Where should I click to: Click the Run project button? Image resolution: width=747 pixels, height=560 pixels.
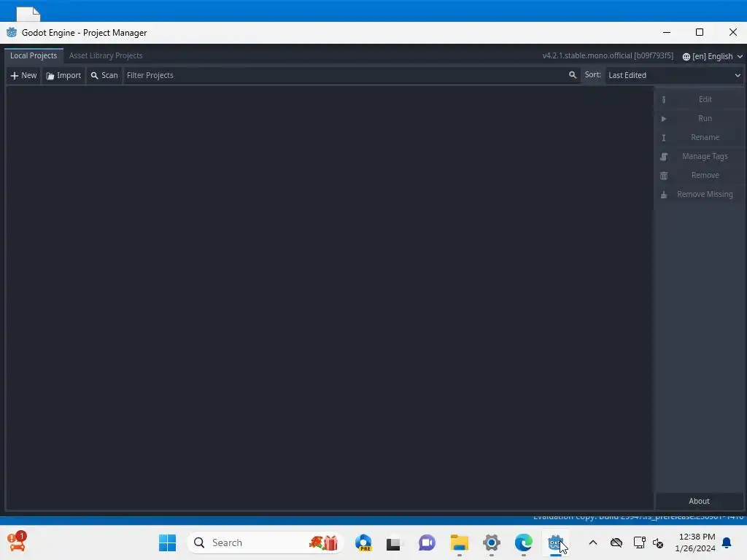point(699,119)
